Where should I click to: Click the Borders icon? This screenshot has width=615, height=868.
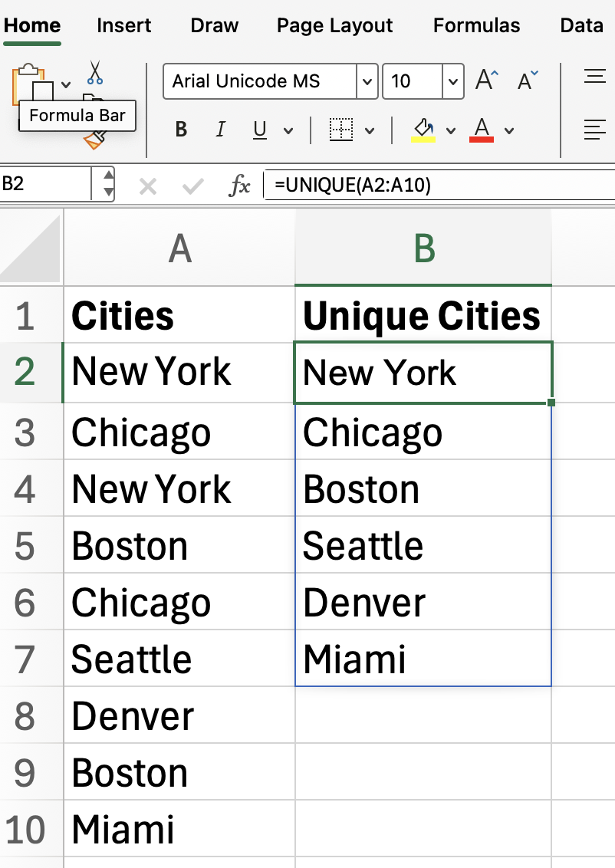click(x=341, y=130)
